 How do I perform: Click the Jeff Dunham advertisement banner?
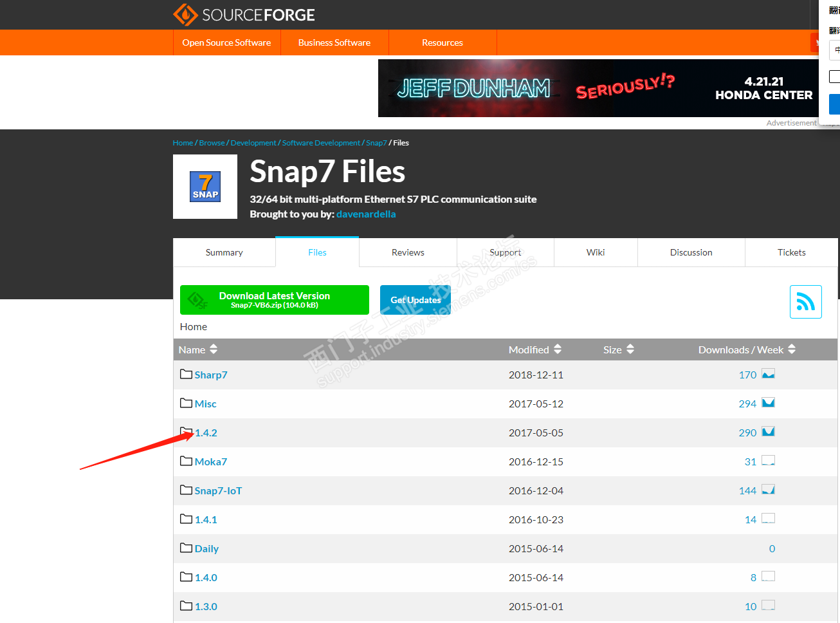coord(598,88)
